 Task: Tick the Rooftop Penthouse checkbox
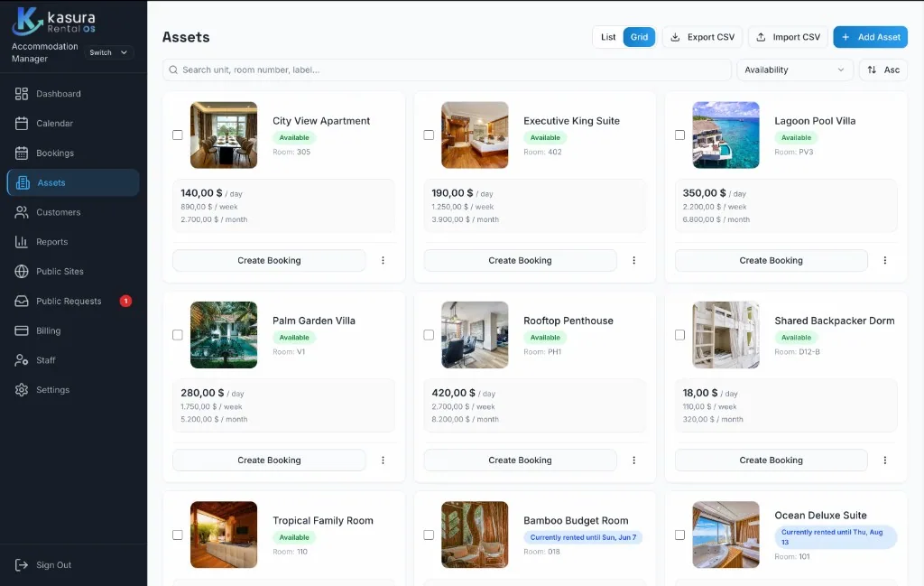pyautogui.click(x=429, y=335)
